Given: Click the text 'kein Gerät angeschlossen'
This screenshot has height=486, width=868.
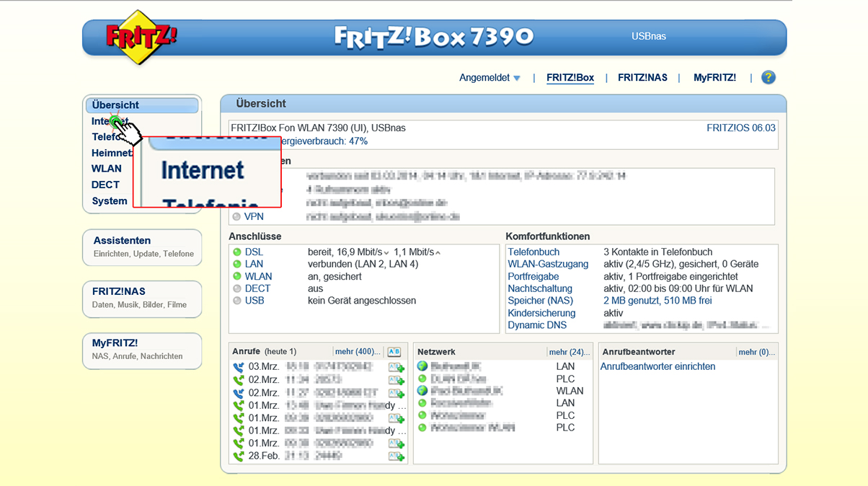Looking at the screenshot, I should point(362,301).
